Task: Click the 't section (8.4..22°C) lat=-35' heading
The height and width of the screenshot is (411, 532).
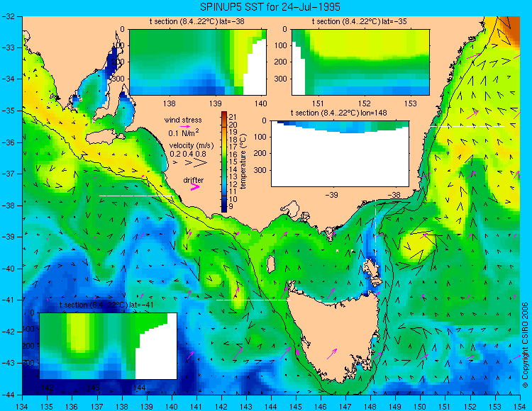Action: tap(360, 22)
